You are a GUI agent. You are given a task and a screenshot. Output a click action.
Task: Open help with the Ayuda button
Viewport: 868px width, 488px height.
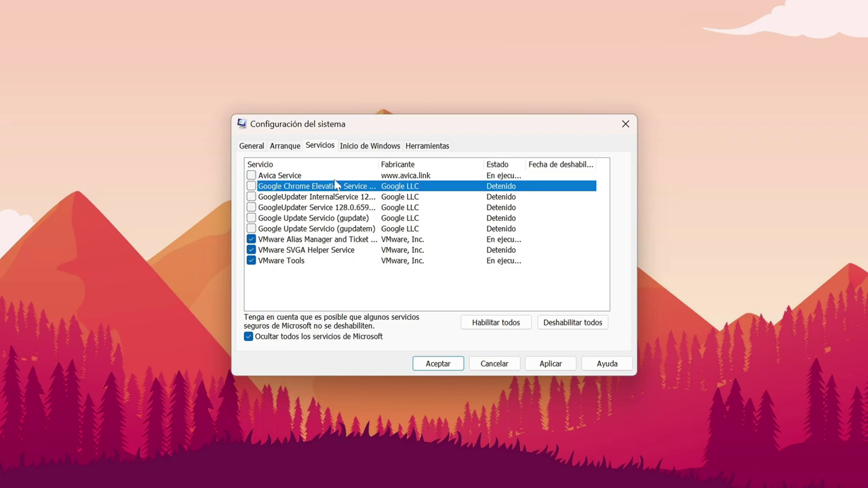point(607,364)
